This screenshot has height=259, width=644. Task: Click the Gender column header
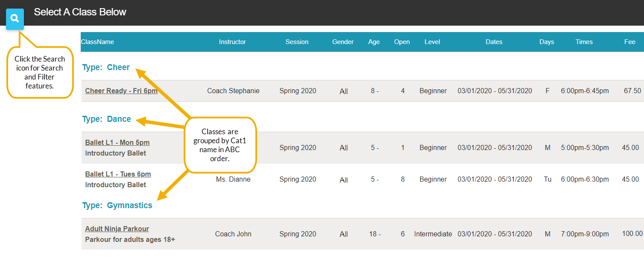click(x=343, y=42)
